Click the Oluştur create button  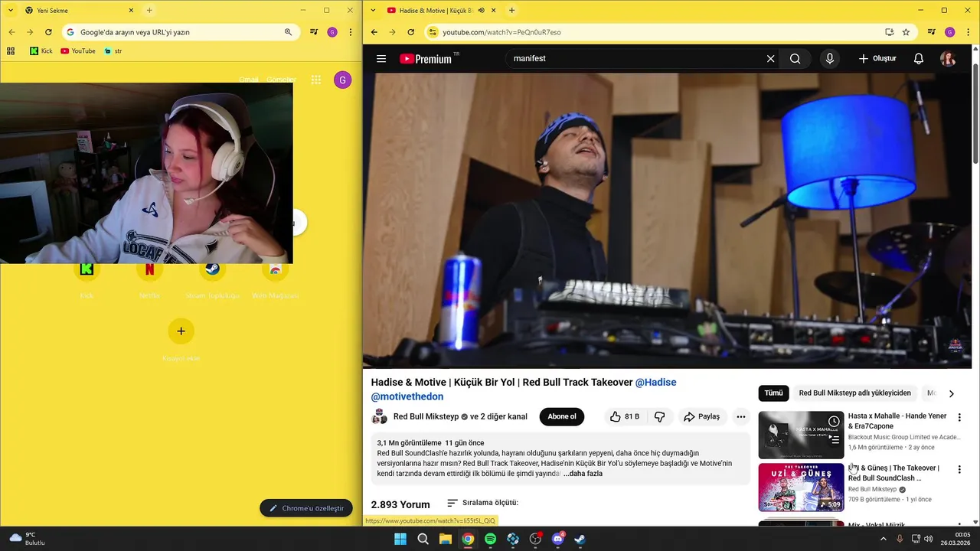click(877, 59)
